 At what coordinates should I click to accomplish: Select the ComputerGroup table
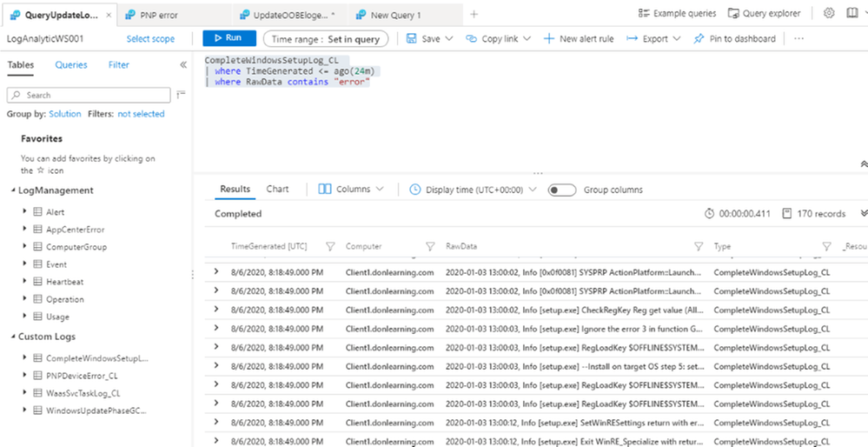click(76, 247)
